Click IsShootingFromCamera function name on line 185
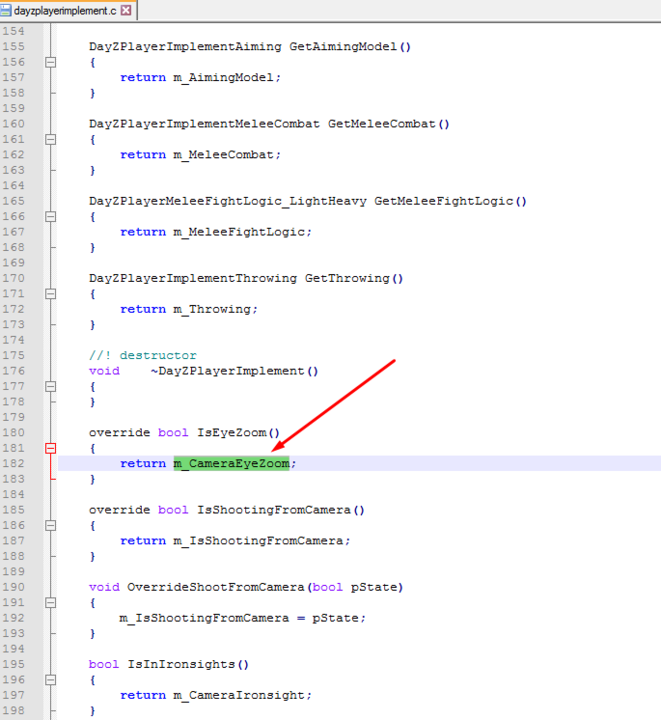 point(274,510)
